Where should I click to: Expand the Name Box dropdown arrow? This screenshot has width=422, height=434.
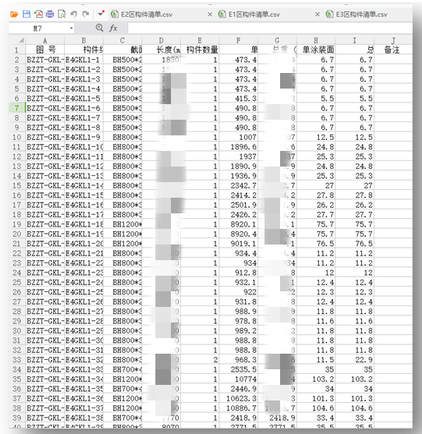coord(71,28)
